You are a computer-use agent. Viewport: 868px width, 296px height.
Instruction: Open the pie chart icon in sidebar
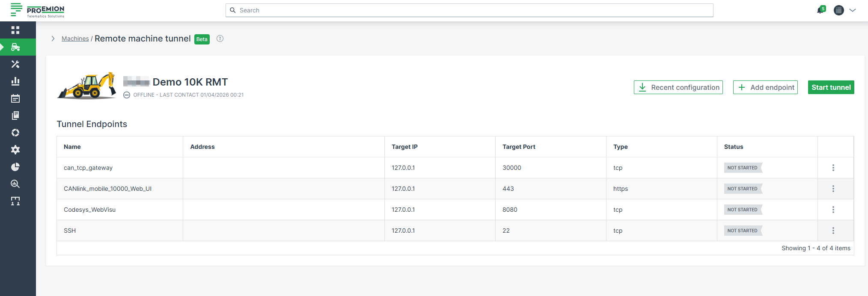15,167
